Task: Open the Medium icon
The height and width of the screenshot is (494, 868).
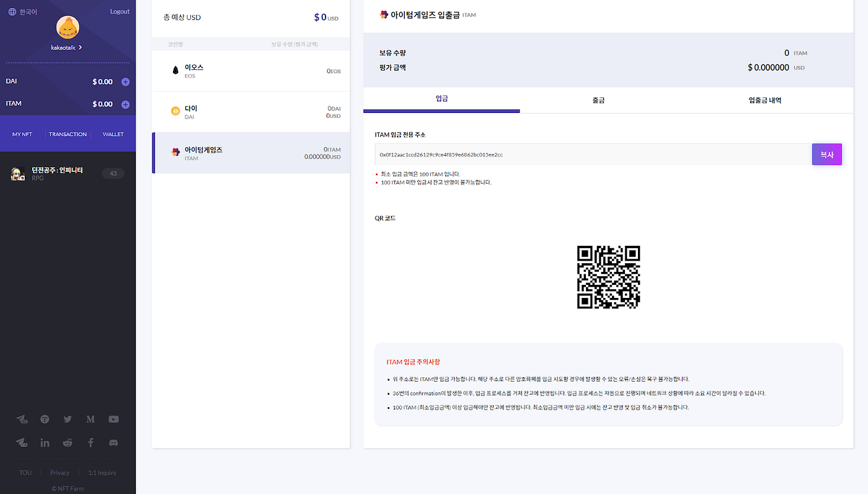Action: [x=91, y=420]
